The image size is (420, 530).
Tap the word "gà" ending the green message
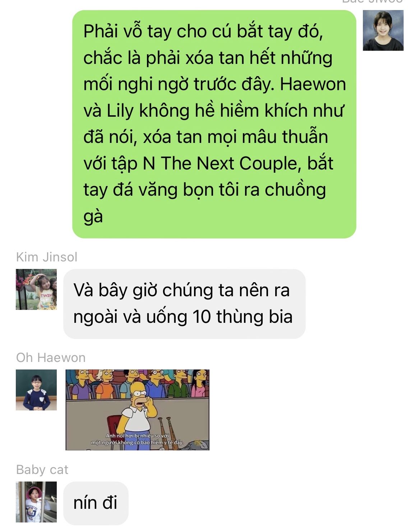[x=93, y=217]
